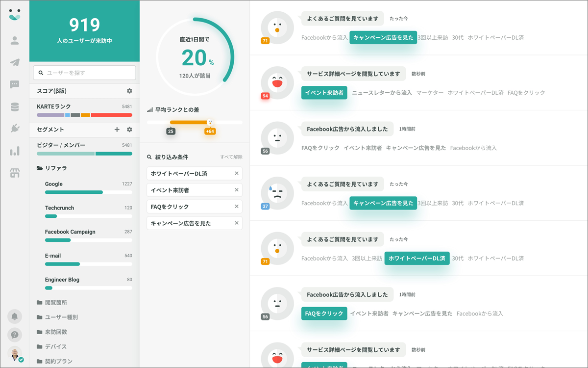Click the highlighted ホワイトペーパーDL済 tag
Image resolution: width=588 pixels, height=368 pixels.
pos(417,258)
